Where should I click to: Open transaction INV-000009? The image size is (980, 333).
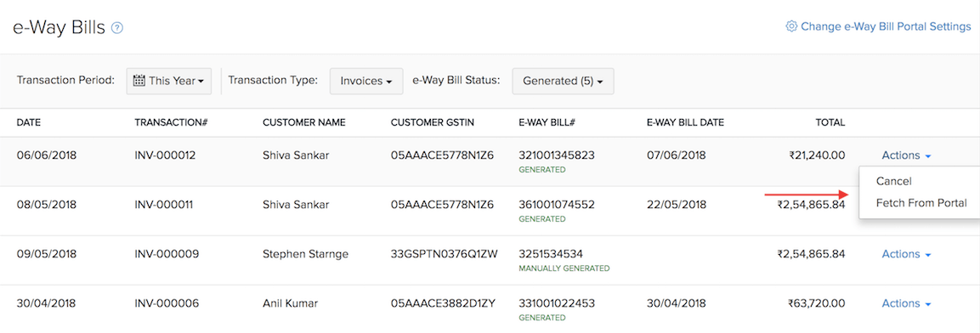tap(167, 254)
